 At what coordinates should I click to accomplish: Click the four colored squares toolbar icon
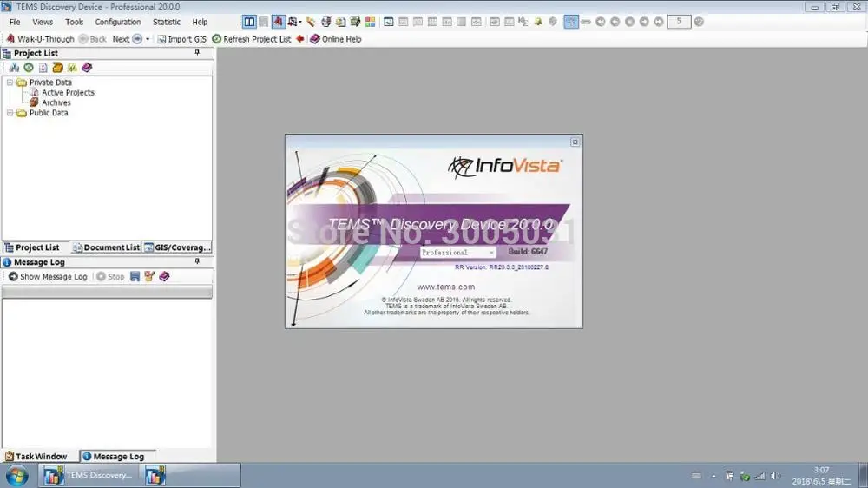point(370,22)
